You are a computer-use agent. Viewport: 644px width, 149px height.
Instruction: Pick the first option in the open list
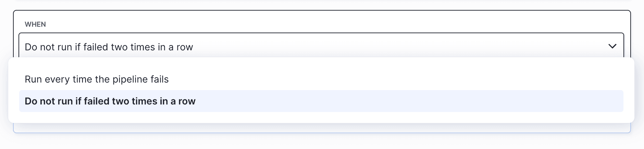point(97,79)
